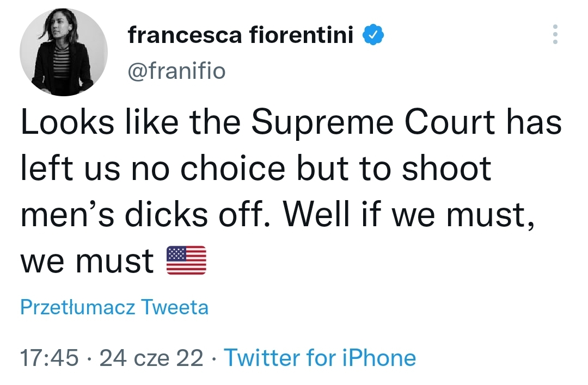Click the word Looks starting the tweet
This screenshot has width=588, height=385.
click(x=68, y=122)
